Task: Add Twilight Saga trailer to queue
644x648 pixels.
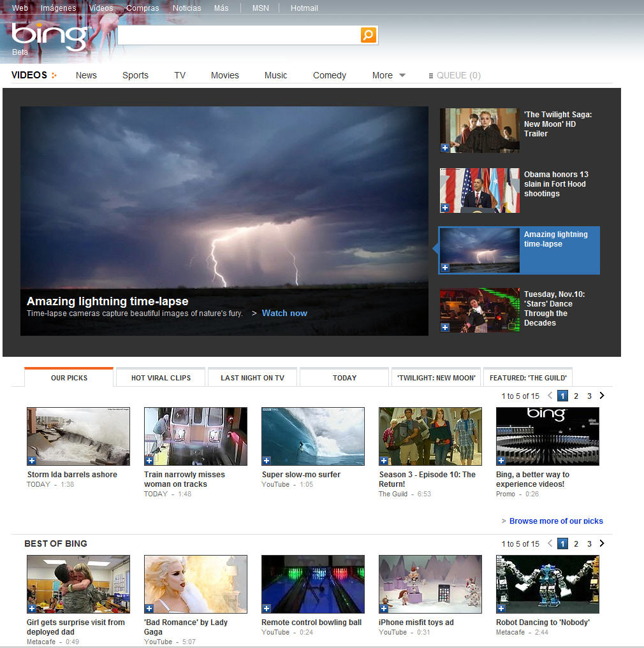Action: click(444, 148)
